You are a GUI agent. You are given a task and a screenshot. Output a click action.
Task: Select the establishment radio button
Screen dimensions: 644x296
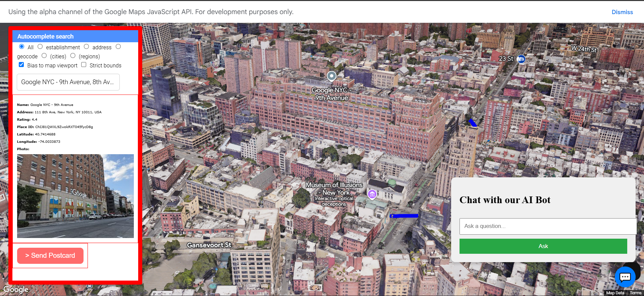pyautogui.click(x=40, y=47)
